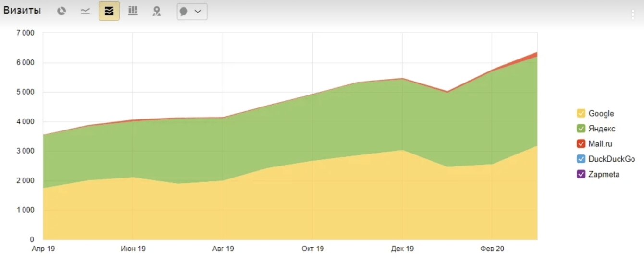Open the three-dot options menu

tap(633, 14)
